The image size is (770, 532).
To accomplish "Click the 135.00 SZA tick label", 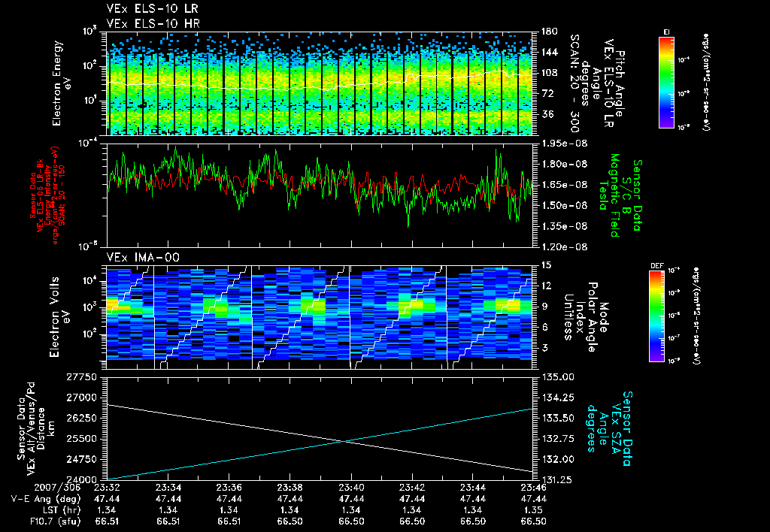I will (558, 377).
